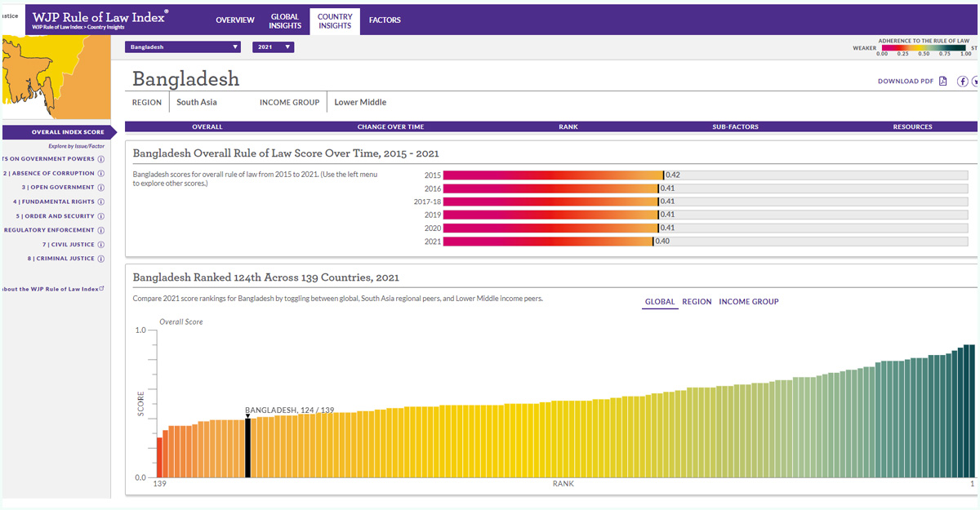Switch ranking comparison to Income Group
This screenshot has width=980, height=510.
pos(748,302)
